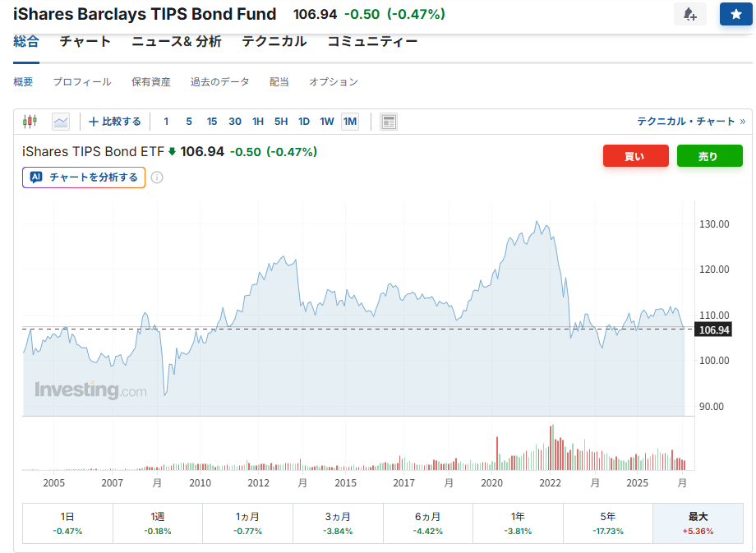Select the 1D interval

(x=304, y=122)
